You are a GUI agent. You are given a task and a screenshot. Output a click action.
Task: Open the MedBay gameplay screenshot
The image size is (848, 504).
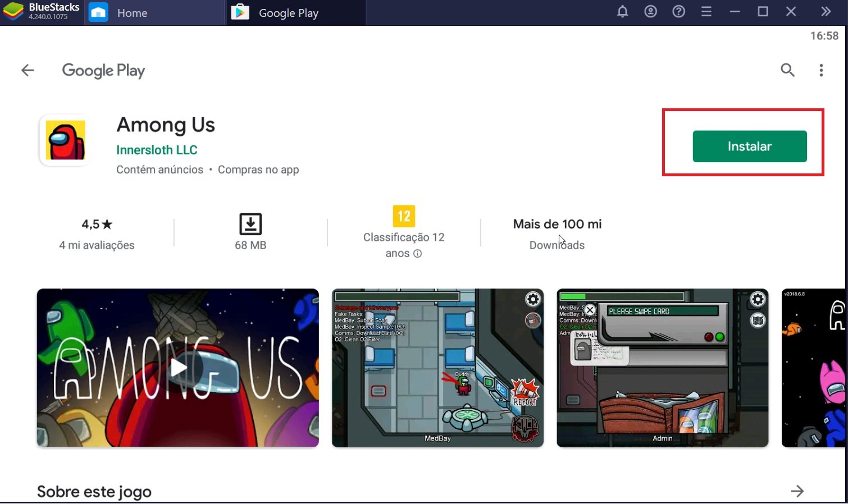pyautogui.click(x=437, y=368)
